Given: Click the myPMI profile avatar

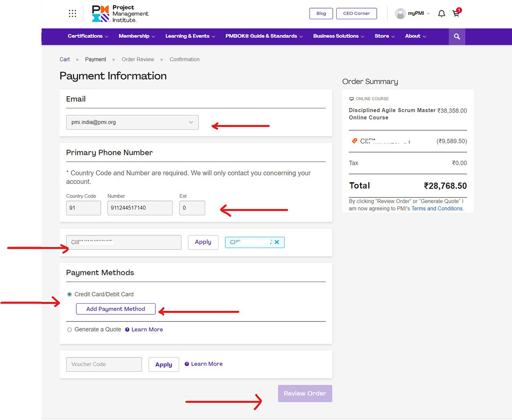Looking at the screenshot, I should (400, 14).
